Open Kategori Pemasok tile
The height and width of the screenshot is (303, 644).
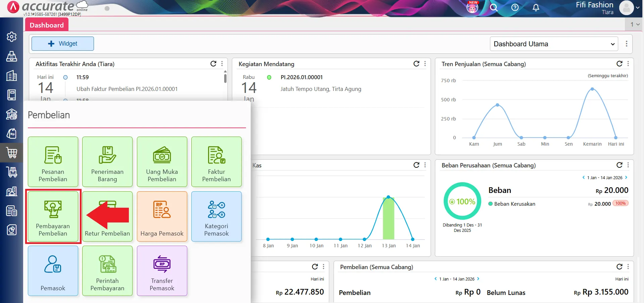[x=216, y=216]
